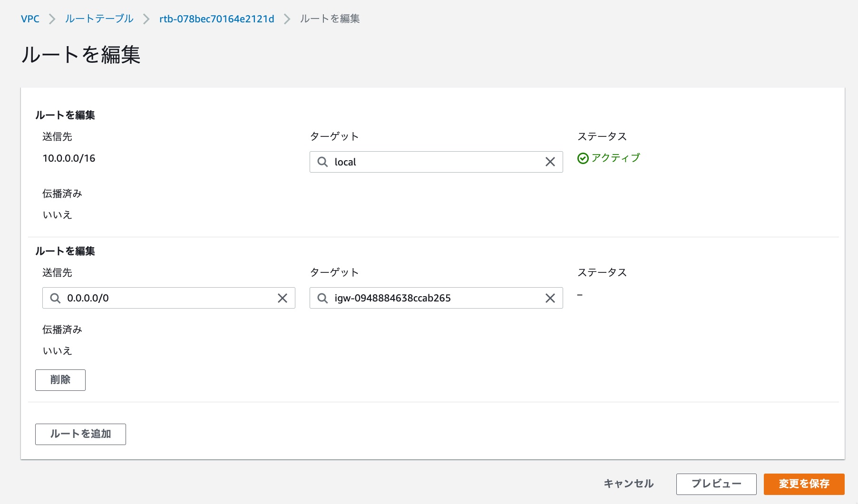This screenshot has height=504, width=858.
Task: Click the キャンセル link
Action: click(x=628, y=484)
